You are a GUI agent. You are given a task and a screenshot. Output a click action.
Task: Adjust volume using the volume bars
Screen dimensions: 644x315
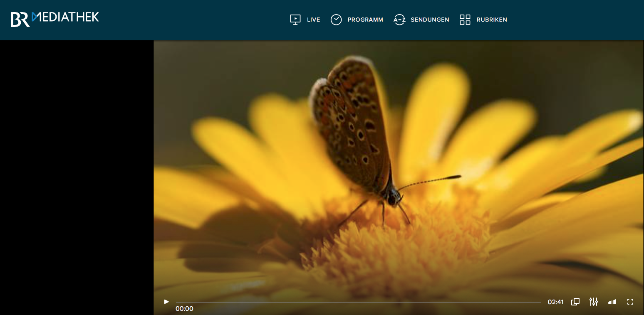[x=612, y=302]
